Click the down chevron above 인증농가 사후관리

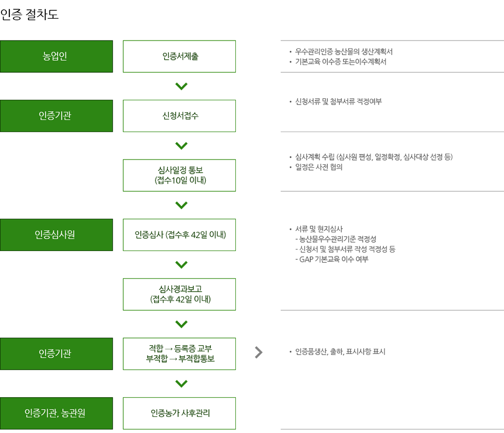click(181, 384)
